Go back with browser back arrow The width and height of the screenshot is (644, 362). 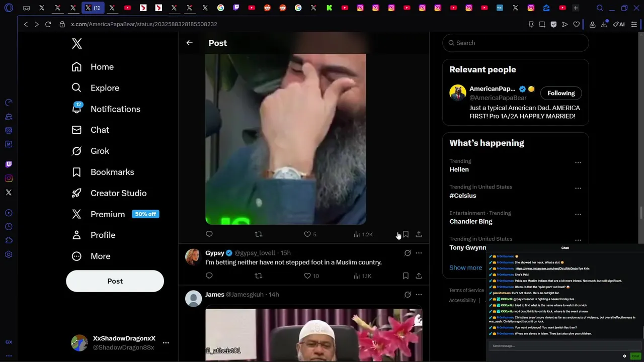tap(26, 24)
